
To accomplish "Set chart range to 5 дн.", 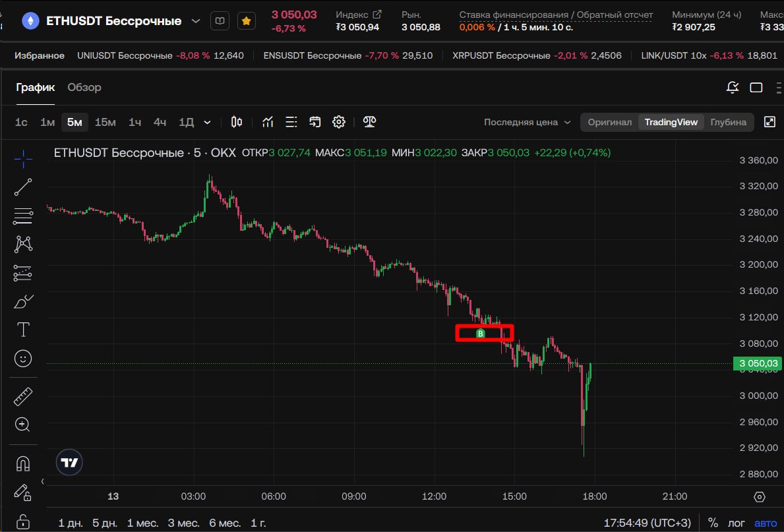I will click(104, 523).
